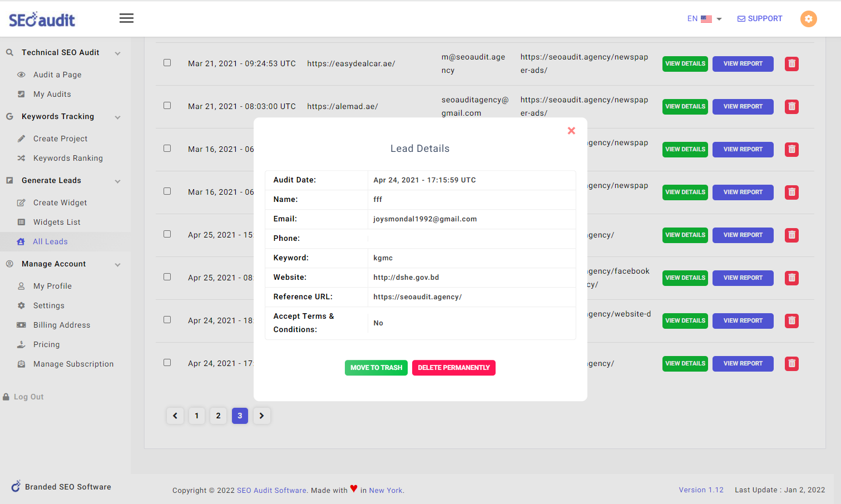Tick the checkbox beside the alemad.ae lead
This screenshot has width=841, height=504.
point(167,106)
